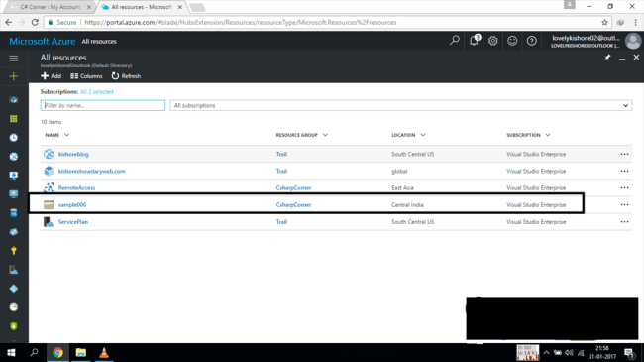Open the Chrome menu three dots
The height and width of the screenshot is (362, 644).
tap(636, 22)
